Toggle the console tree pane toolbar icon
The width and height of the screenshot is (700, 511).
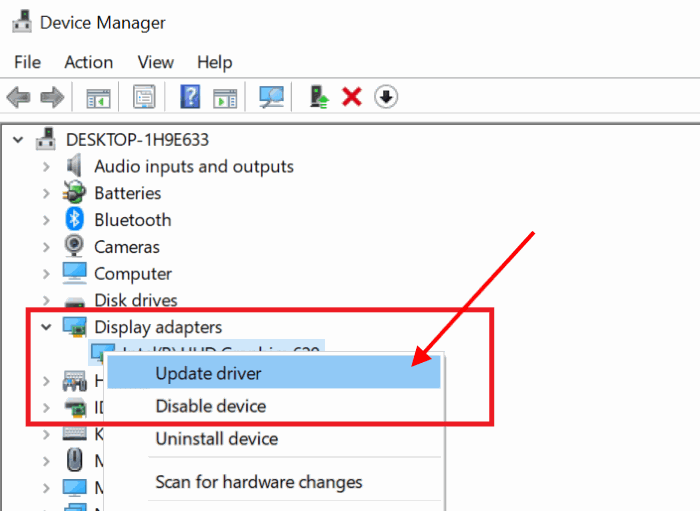[x=98, y=97]
